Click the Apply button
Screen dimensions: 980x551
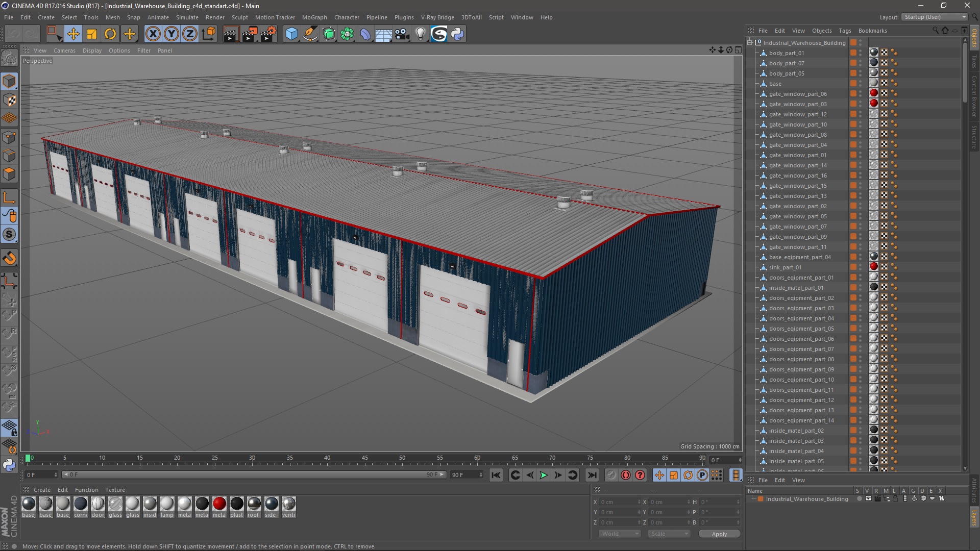(719, 534)
